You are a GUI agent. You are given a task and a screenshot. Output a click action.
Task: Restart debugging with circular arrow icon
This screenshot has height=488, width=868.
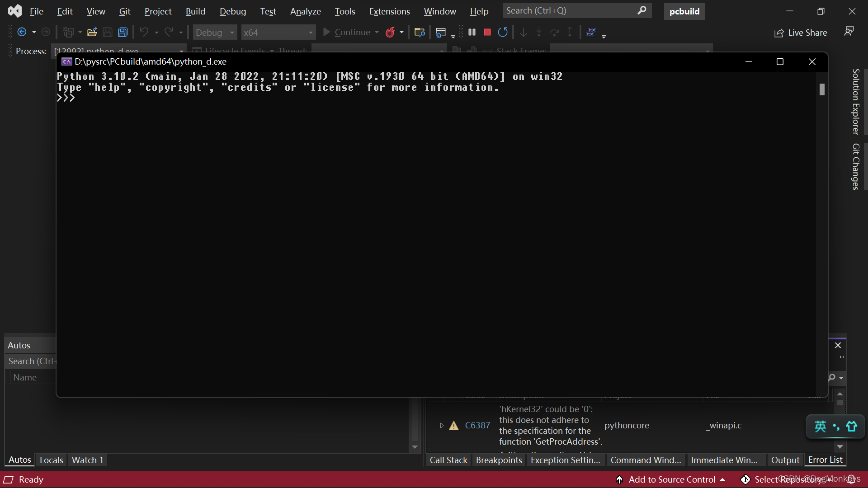pyautogui.click(x=502, y=32)
